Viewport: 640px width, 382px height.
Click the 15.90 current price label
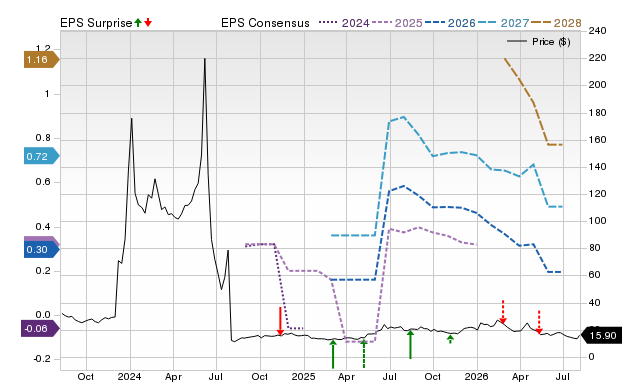[601, 335]
